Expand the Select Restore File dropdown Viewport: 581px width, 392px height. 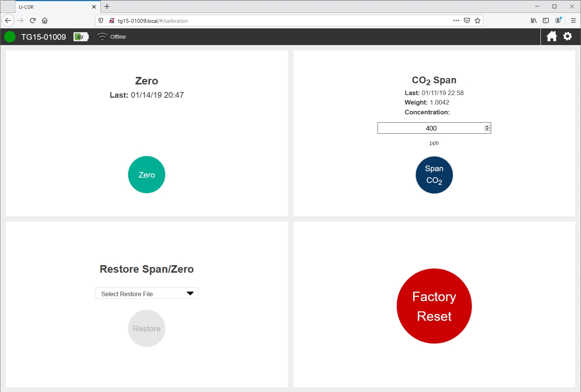(x=147, y=294)
